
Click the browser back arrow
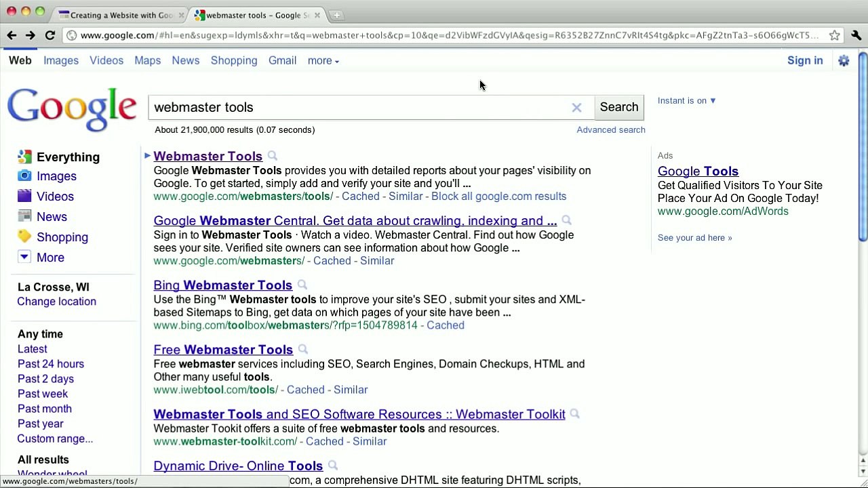pyautogui.click(x=12, y=35)
